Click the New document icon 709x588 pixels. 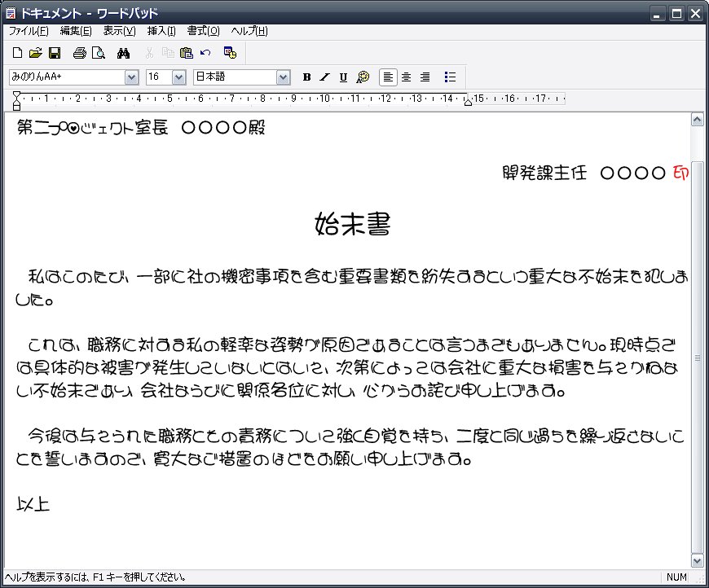pos(17,54)
